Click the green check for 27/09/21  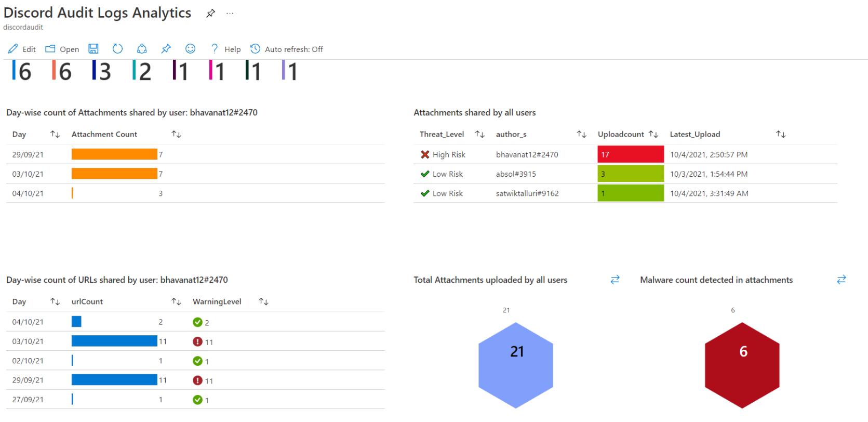pos(197,400)
